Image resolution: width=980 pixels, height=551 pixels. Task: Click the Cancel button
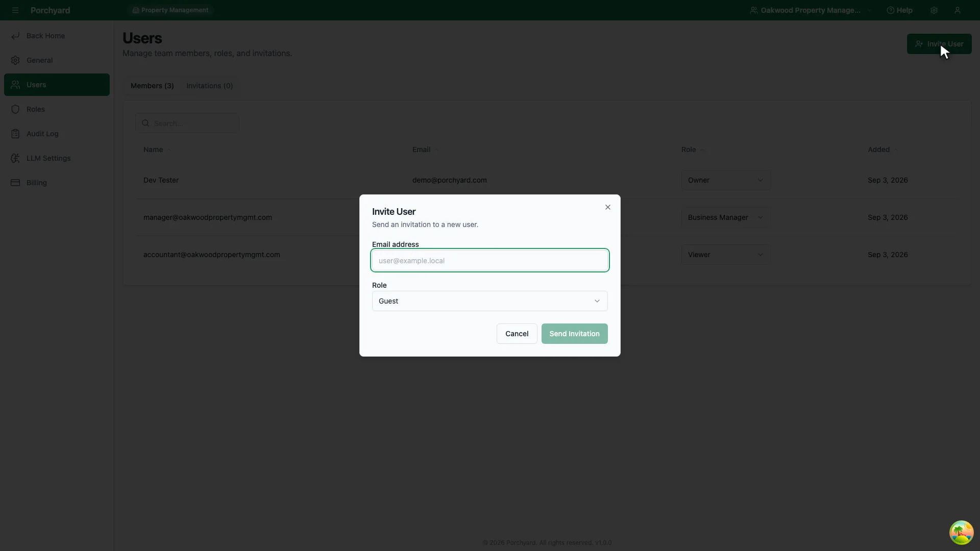(x=517, y=334)
